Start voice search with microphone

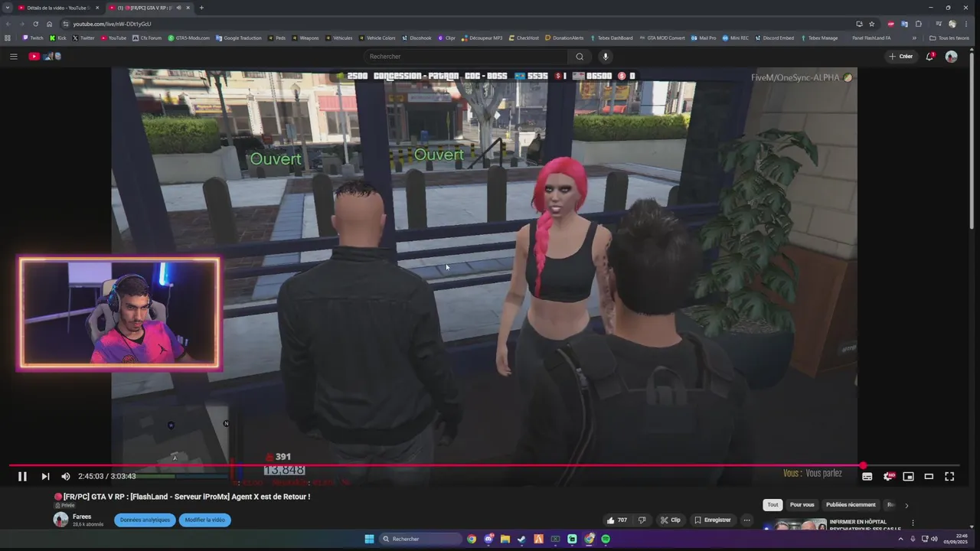click(x=605, y=56)
